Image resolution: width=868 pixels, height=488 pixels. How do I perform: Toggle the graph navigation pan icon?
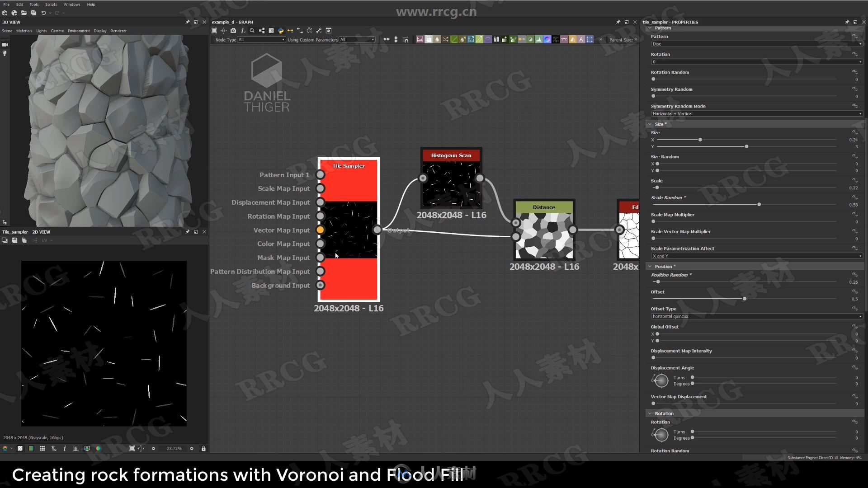[225, 30]
